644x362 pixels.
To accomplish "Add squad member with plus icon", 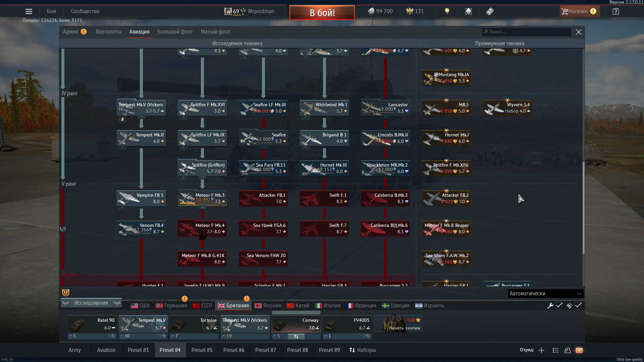I will 541,350.
